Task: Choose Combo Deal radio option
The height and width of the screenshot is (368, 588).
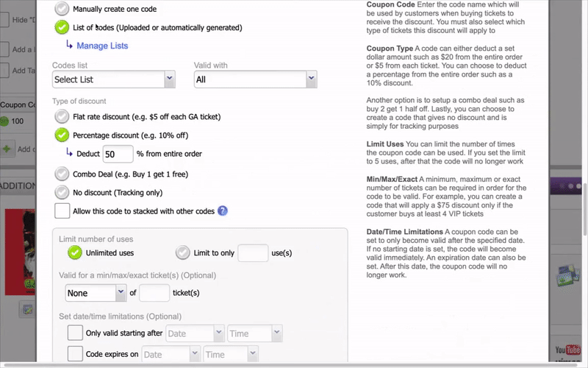Action: [x=62, y=174]
